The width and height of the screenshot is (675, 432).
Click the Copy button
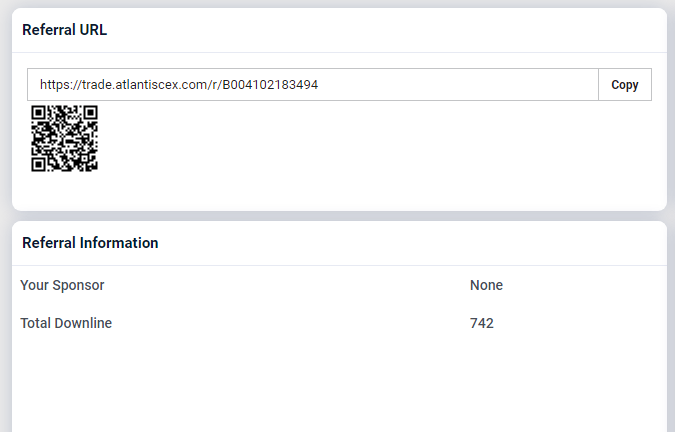[625, 85]
